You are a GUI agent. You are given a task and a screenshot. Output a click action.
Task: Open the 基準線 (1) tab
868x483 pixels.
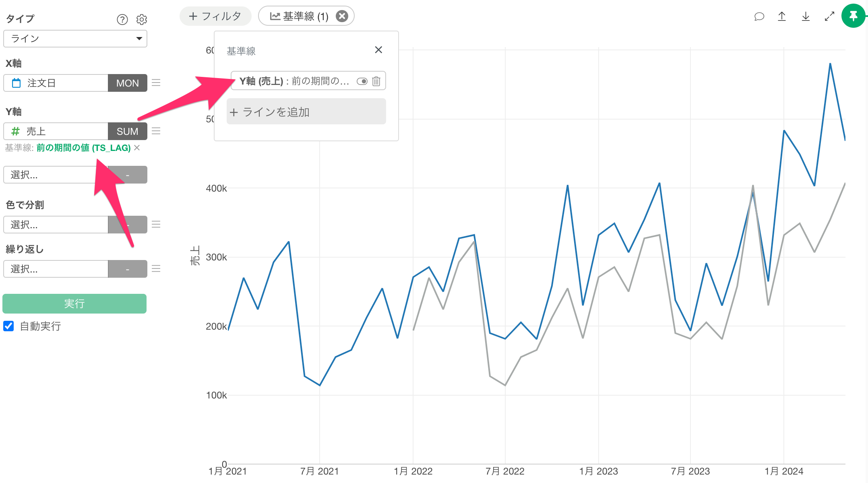tap(300, 16)
